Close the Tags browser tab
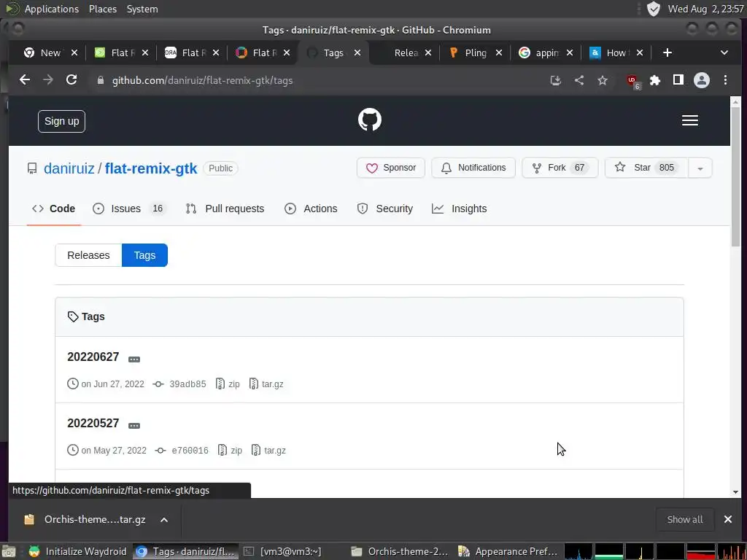The height and width of the screenshot is (560, 747). 357,52
